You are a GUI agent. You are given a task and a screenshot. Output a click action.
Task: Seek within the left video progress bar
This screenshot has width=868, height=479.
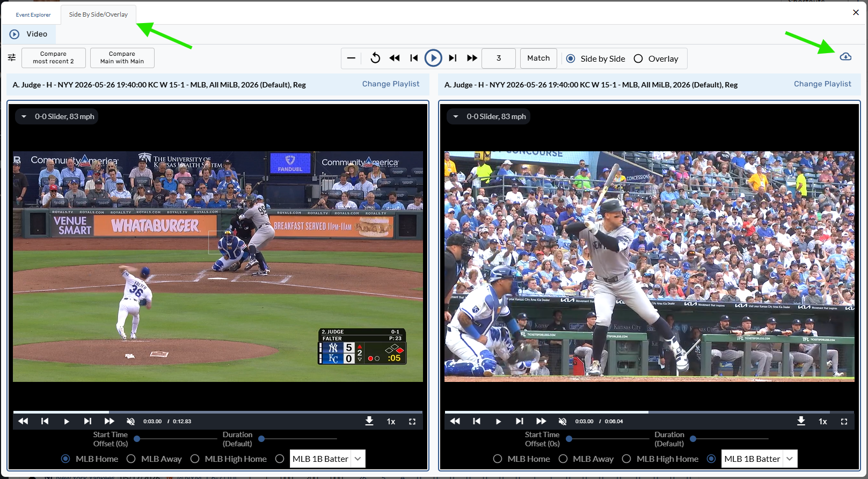pyautogui.click(x=218, y=412)
